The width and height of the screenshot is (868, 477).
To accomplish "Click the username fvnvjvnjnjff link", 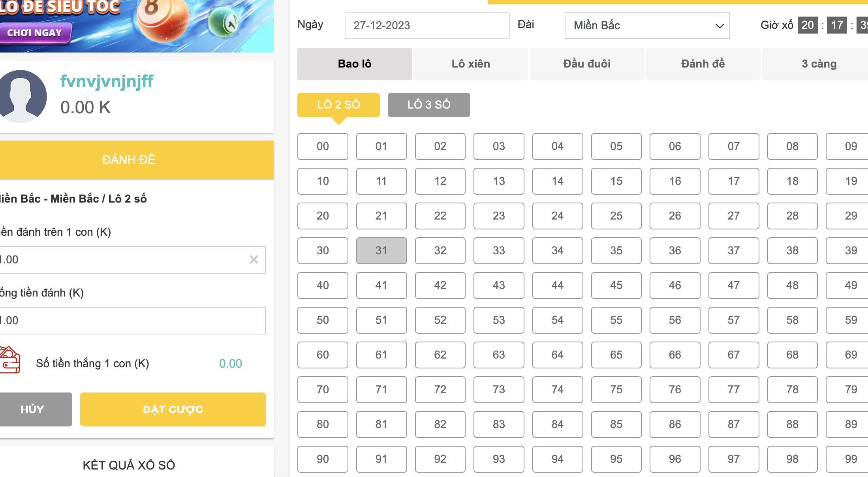I will (107, 82).
